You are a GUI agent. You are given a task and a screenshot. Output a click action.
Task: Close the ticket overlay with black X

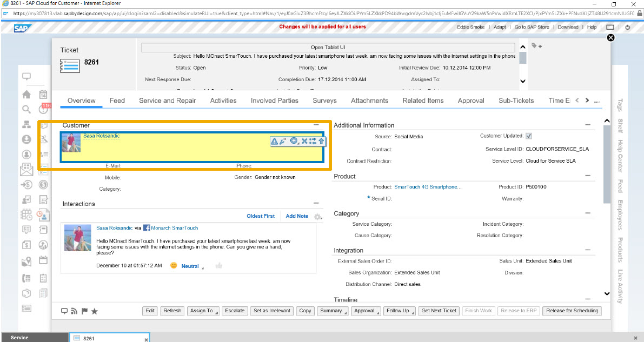click(x=610, y=38)
